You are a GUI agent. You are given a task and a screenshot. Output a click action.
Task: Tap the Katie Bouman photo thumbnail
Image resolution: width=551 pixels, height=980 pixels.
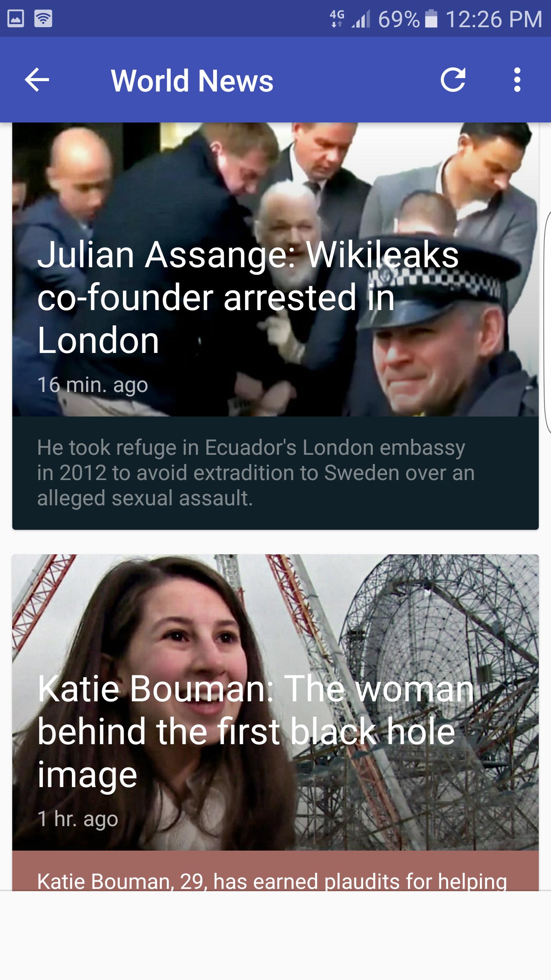pos(275,702)
